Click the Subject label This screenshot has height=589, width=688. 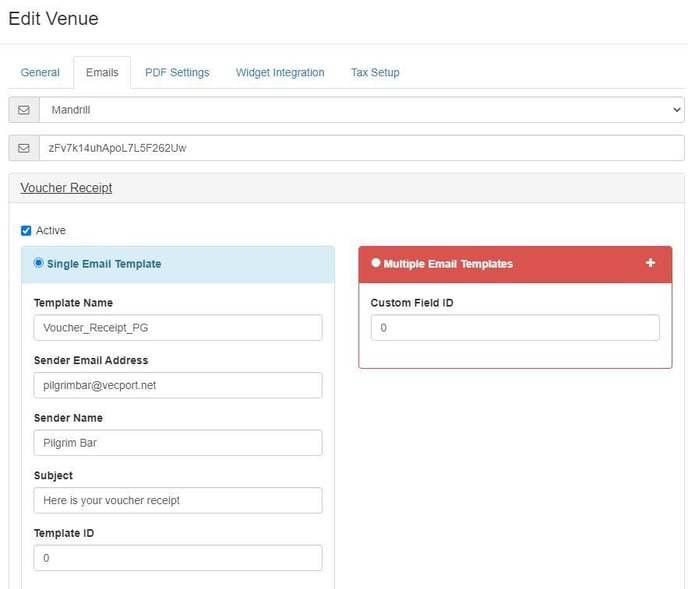(x=53, y=475)
